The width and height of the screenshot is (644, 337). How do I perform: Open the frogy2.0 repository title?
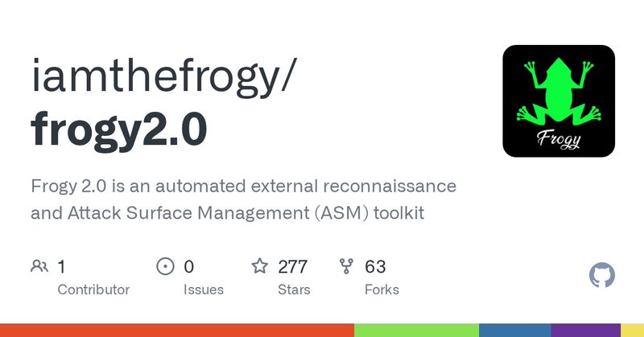119,129
